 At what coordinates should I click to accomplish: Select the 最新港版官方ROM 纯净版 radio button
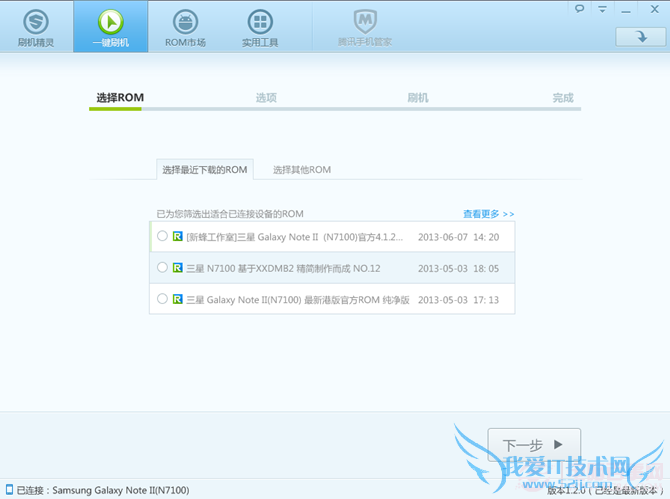click(162, 299)
